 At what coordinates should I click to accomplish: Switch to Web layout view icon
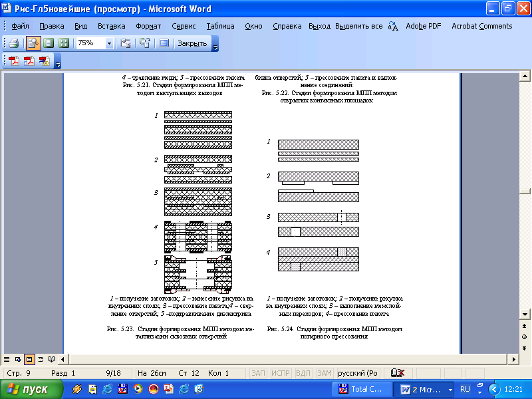(18, 359)
